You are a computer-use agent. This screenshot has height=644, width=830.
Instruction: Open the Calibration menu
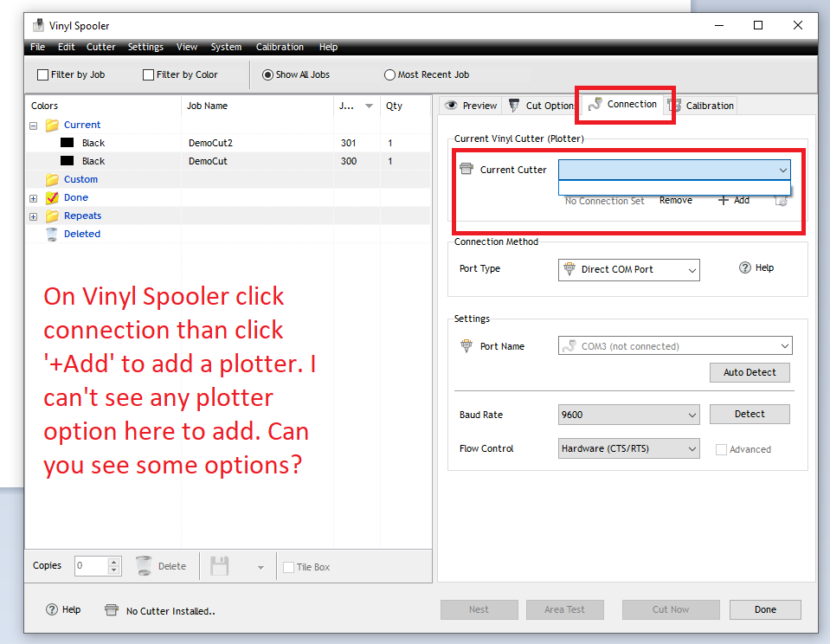pyautogui.click(x=280, y=47)
